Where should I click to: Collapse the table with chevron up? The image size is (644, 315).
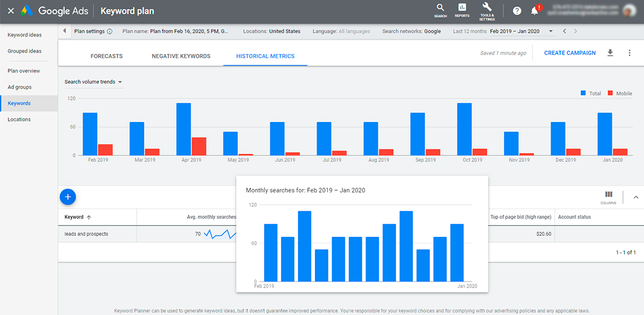click(x=636, y=197)
